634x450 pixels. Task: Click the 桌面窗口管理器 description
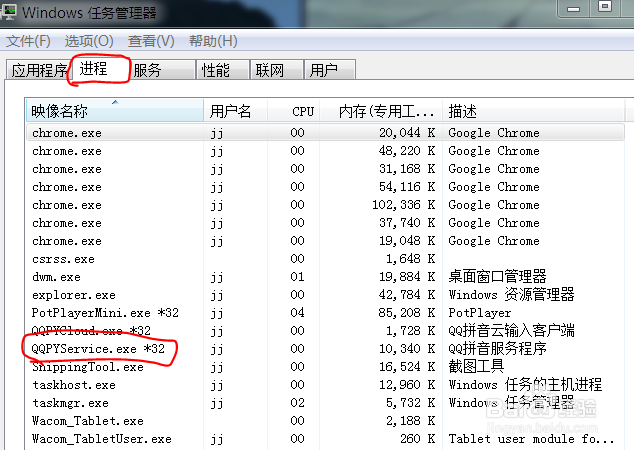click(497, 277)
